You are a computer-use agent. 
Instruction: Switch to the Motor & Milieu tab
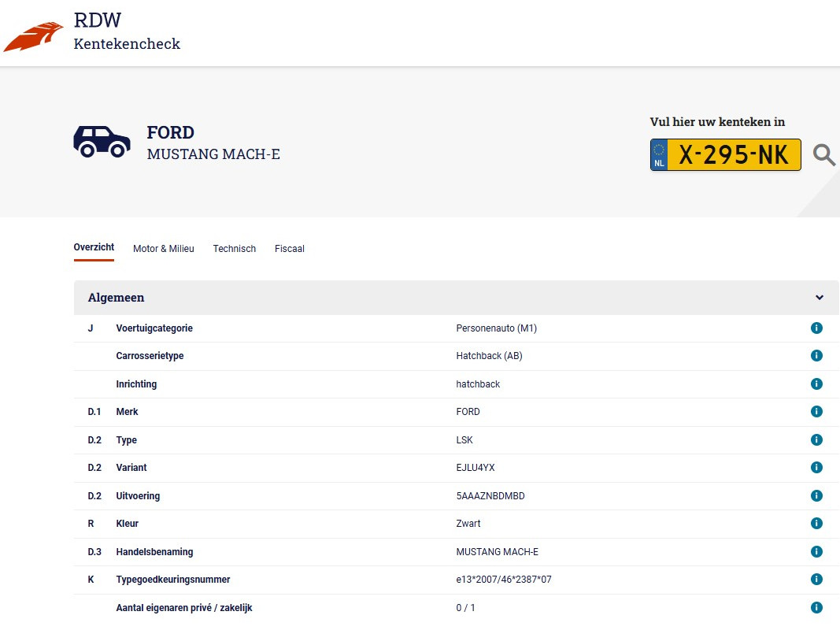point(164,249)
